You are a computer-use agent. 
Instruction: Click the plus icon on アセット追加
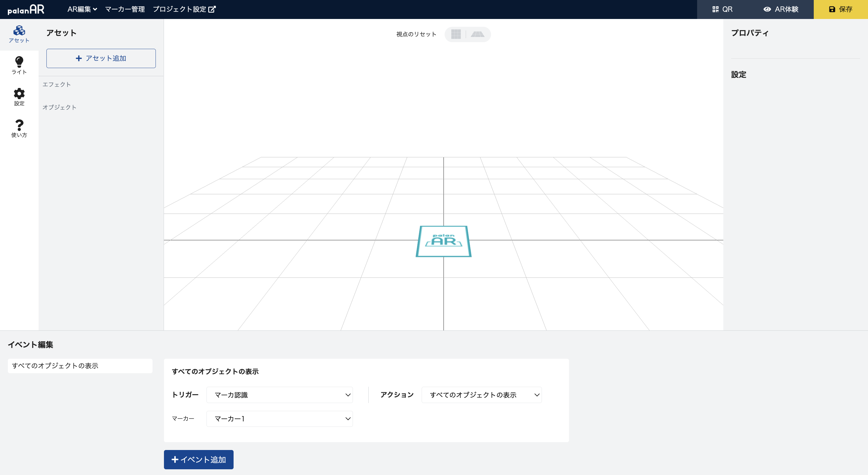79,58
